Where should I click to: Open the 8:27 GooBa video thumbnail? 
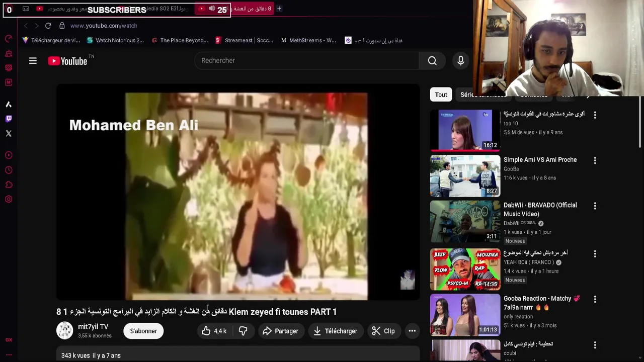tap(465, 176)
